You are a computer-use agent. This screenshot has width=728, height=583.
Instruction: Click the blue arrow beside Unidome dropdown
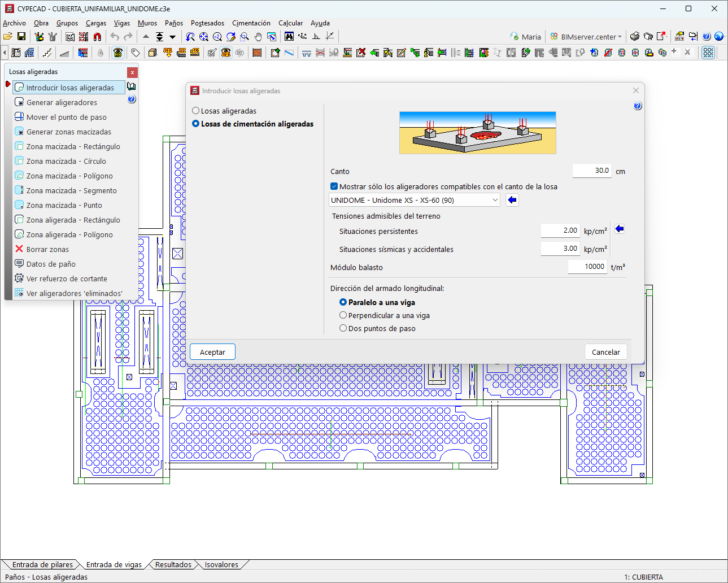512,200
